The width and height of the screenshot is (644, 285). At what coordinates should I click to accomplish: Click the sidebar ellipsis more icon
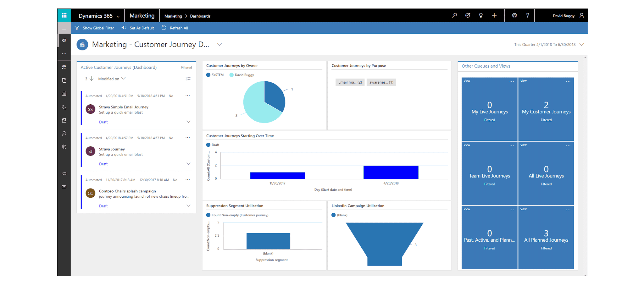64,54
